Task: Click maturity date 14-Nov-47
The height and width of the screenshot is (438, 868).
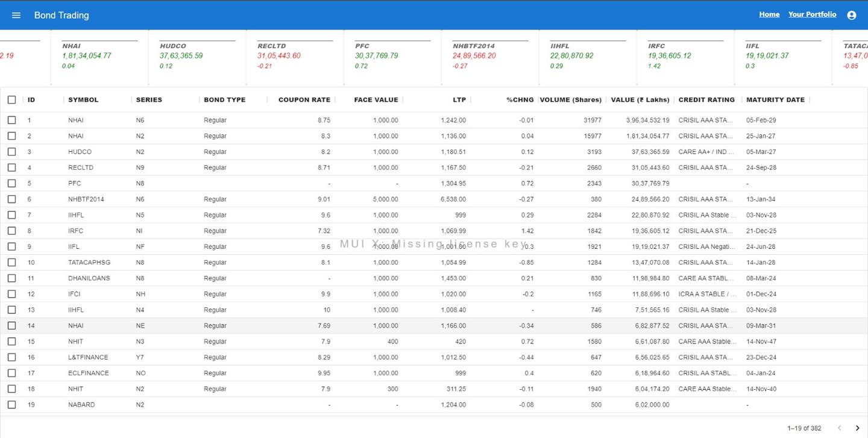Action: click(761, 342)
